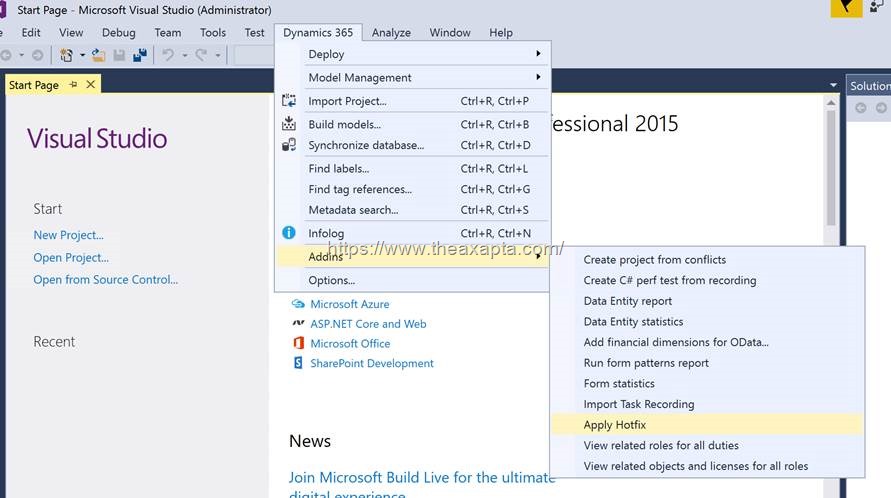Open the Window menu

coord(450,32)
